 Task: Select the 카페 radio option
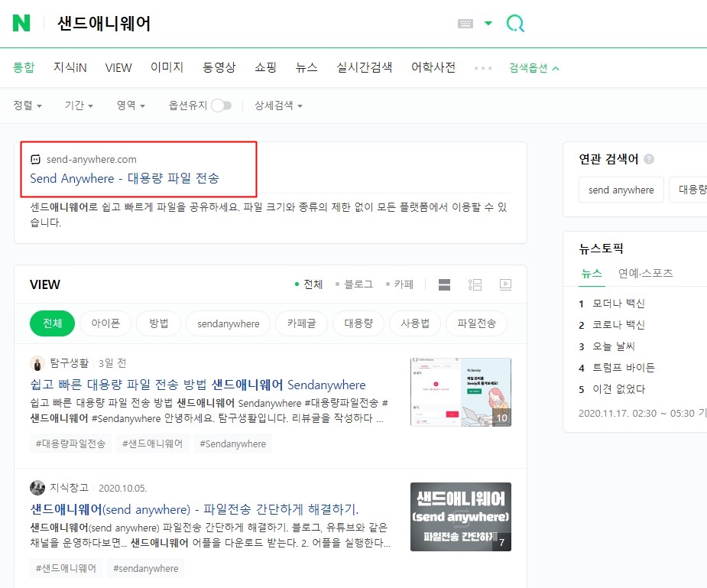400,284
